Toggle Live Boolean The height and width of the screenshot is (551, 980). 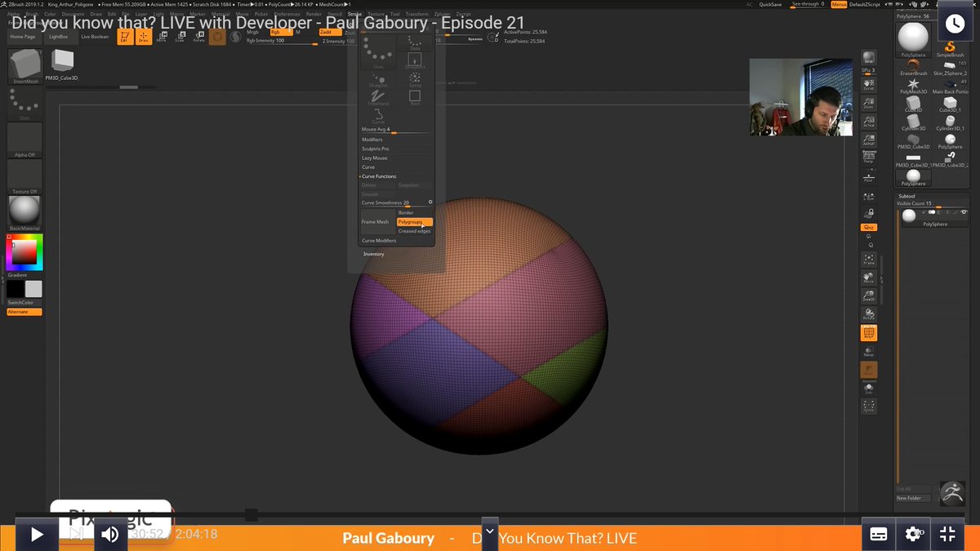95,37
